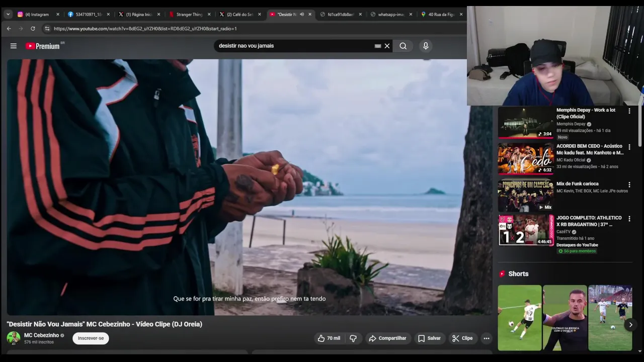
Task: Open 'JOGO COMPLETO: ATHLETICO' thumbnail
Action: 526,230
